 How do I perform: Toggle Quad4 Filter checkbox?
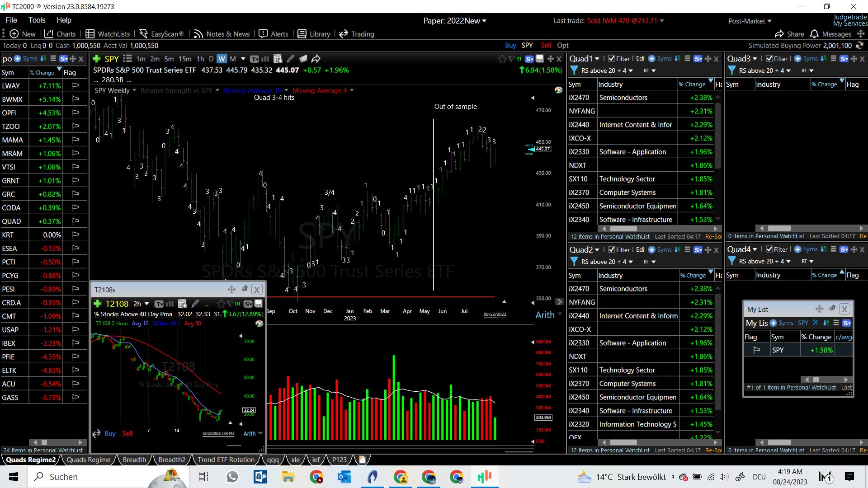pyautogui.click(x=769, y=249)
